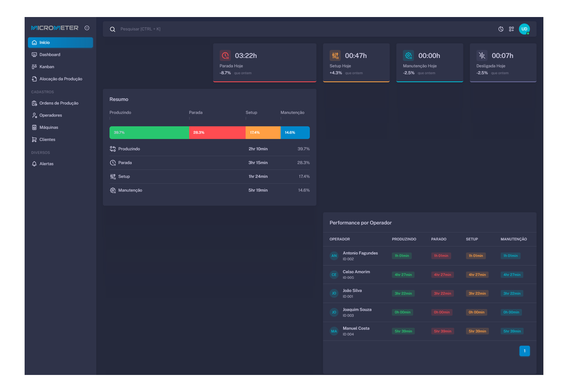Open the João Silva operator name
Viewport: 568px width, 392px height.
pos(352,291)
